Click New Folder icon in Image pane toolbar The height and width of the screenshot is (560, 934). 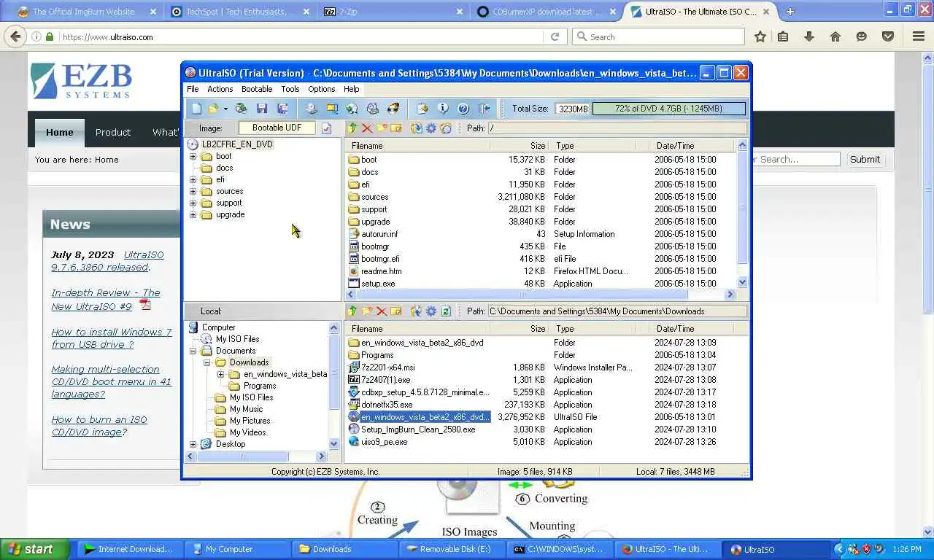[382, 128]
